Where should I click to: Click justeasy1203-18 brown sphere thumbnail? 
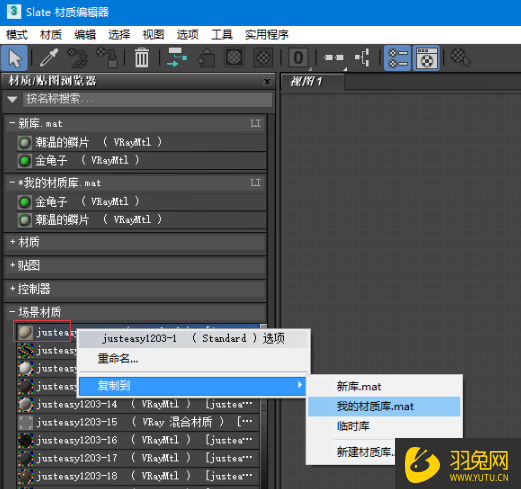click(25, 477)
